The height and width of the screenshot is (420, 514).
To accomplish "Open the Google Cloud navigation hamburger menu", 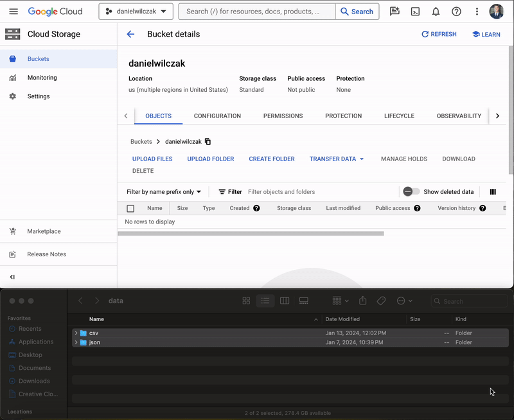I will (13, 12).
